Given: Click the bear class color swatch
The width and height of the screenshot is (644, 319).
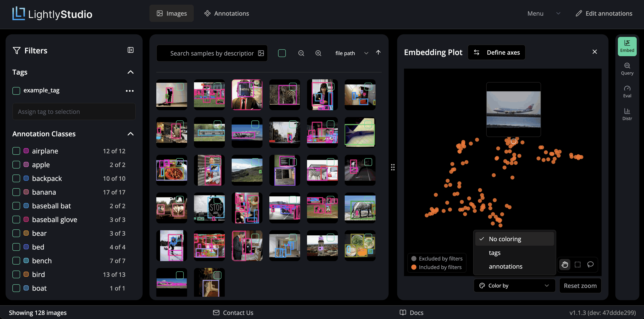Looking at the screenshot, I should [x=26, y=233].
